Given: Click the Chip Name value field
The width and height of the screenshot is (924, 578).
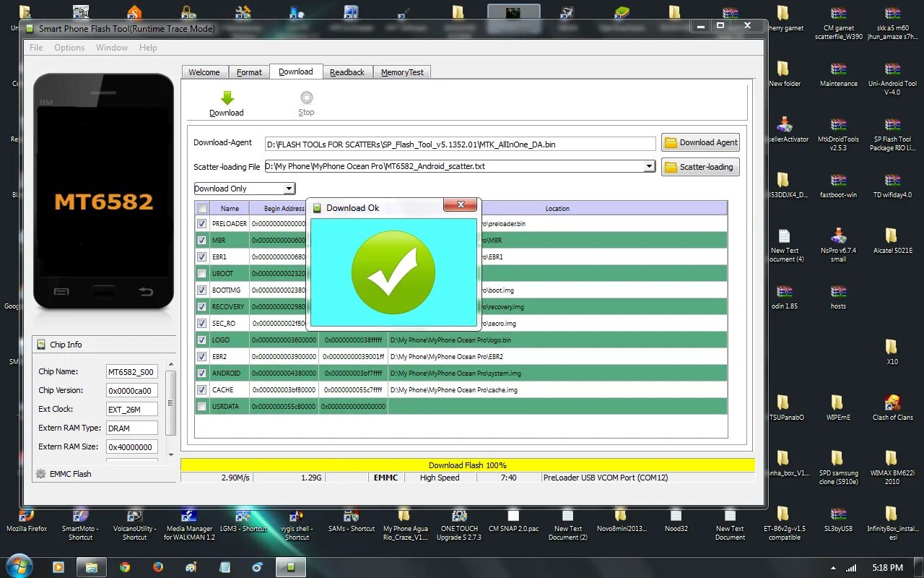Looking at the screenshot, I should [x=131, y=372].
